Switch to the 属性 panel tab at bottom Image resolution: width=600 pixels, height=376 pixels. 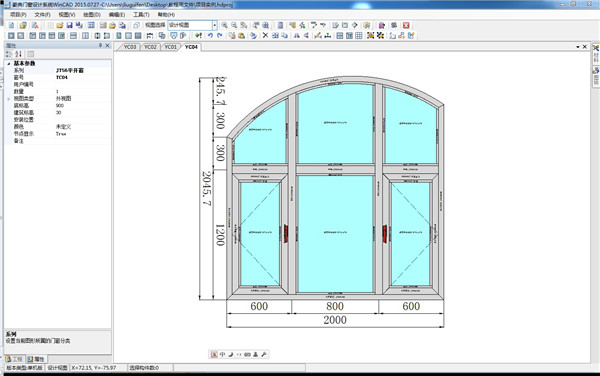tap(36, 359)
